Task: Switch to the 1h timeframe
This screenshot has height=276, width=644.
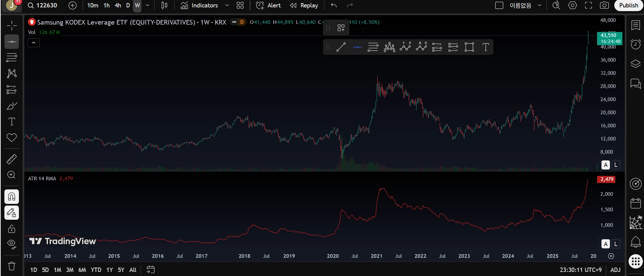Action: coord(107,5)
